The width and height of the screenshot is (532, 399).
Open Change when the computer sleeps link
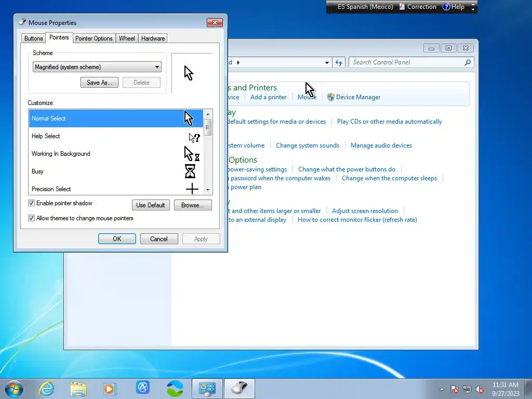coord(390,178)
